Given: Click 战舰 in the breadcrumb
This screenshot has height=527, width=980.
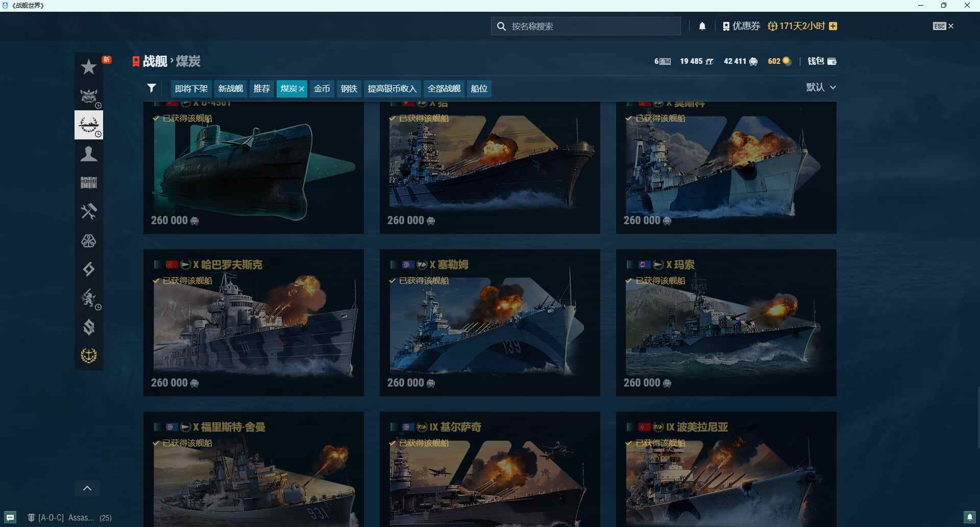Looking at the screenshot, I should click(x=155, y=61).
